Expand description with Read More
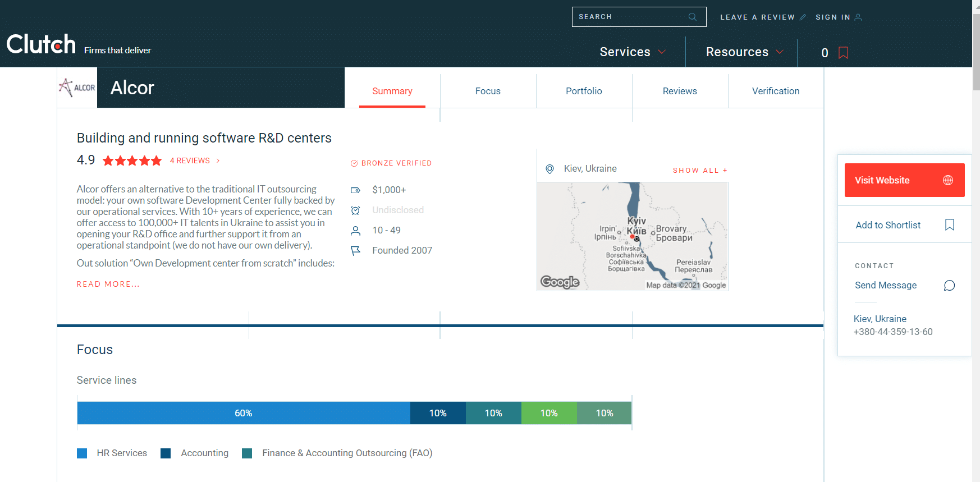The height and width of the screenshot is (482, 980). (108, 284)
